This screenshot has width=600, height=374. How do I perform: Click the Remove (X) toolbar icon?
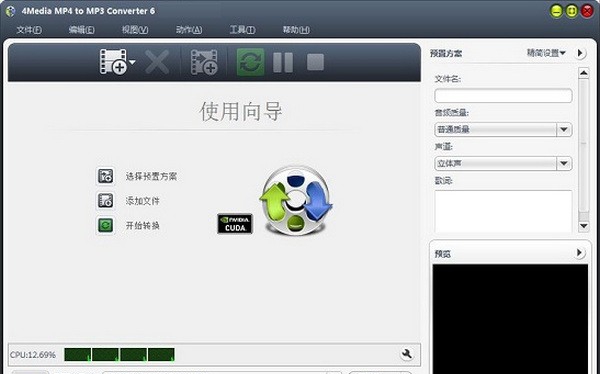click(157, 62)
